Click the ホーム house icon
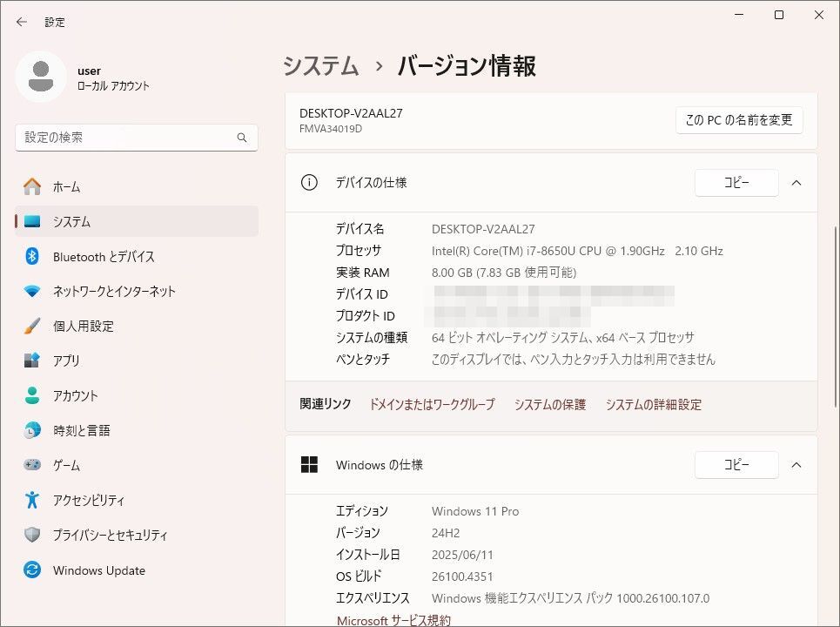Image resolution: width=840 pixels, height=627 pixels. click(32, 186)
